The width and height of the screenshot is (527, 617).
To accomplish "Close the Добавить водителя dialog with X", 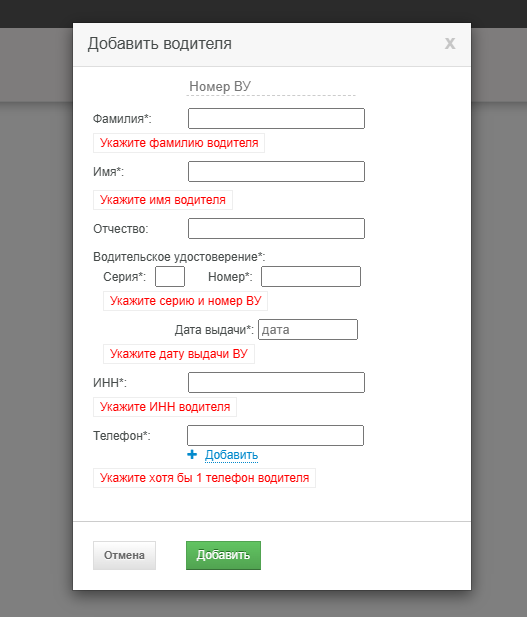I will pos(450,43).
